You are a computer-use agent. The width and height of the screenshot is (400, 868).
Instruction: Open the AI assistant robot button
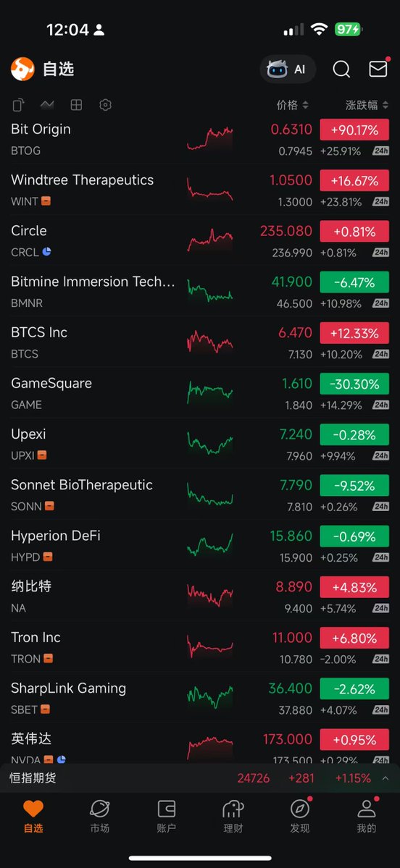pyautogui.click(x=288, y=69)
